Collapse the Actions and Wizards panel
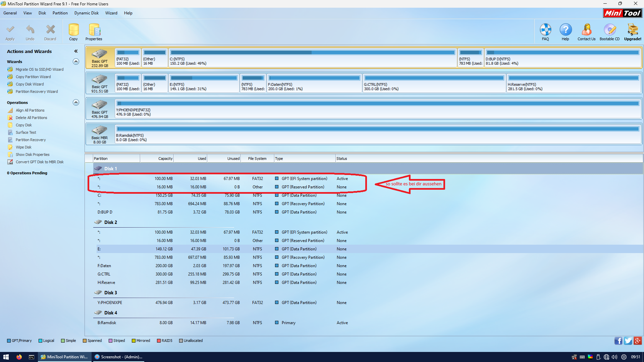This screenshot has height=362, width=644. pyautogui.click(x=76, y=51)
